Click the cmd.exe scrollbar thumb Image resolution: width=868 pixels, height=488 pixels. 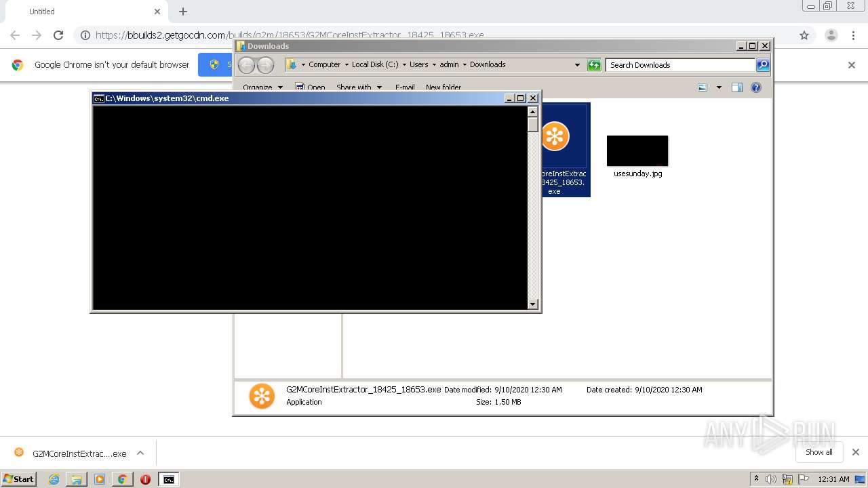(533, 124)
